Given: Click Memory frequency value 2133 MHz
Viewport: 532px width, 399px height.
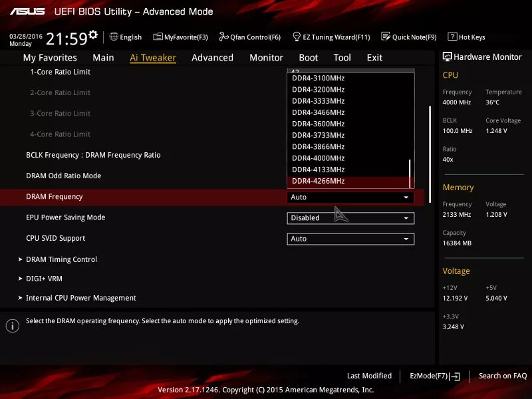Looking at the screenshot, I should [x=457, y=214].
